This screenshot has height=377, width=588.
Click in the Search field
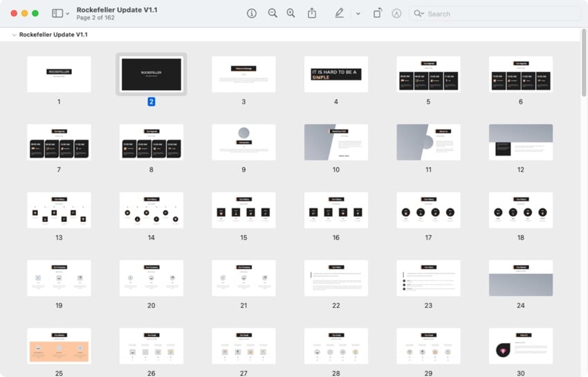pyautogui.click(x=498, y=14)
